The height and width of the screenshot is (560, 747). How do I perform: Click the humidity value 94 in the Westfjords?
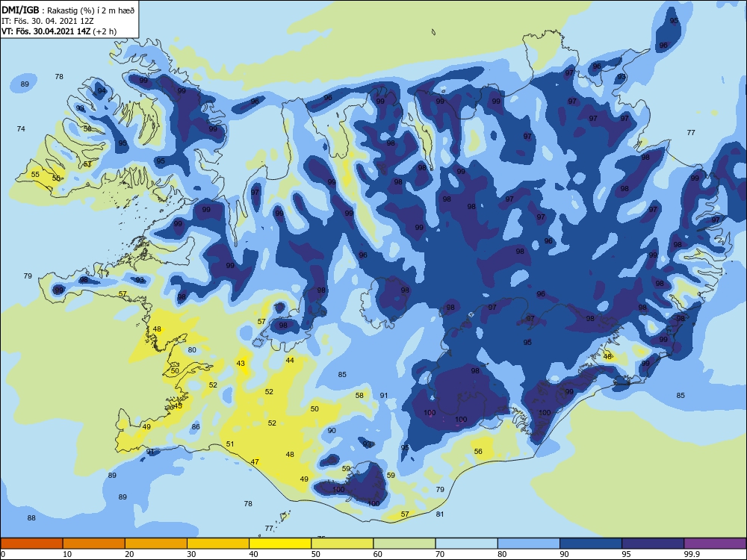(x=102, y=91)
